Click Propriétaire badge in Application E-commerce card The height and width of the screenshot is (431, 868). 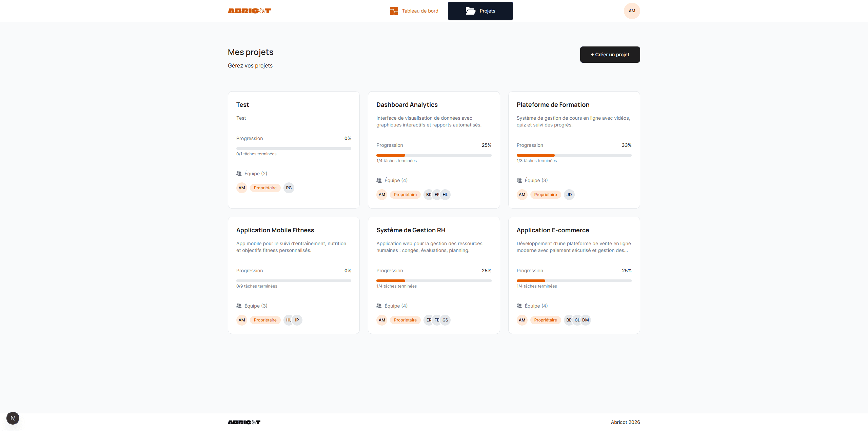(545, 320)
